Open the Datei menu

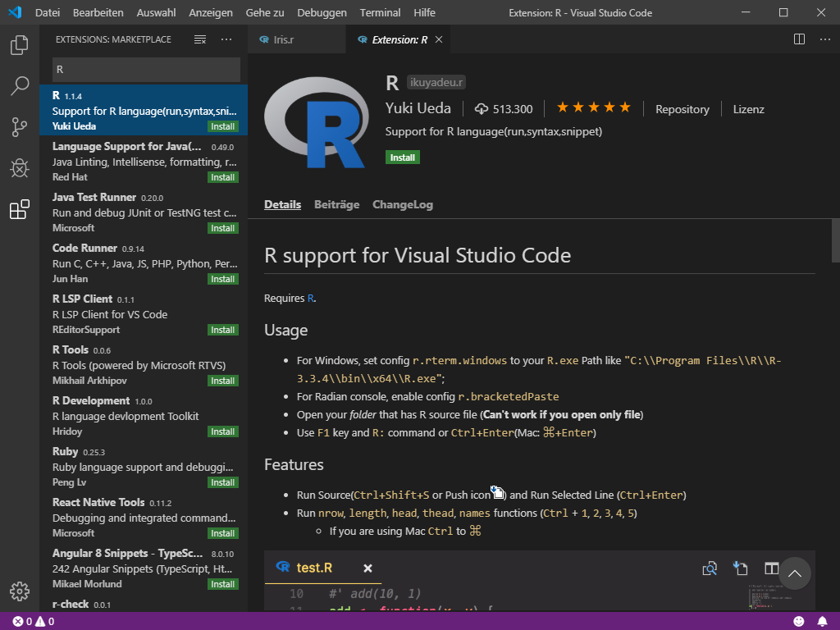(x=47, y=12)
